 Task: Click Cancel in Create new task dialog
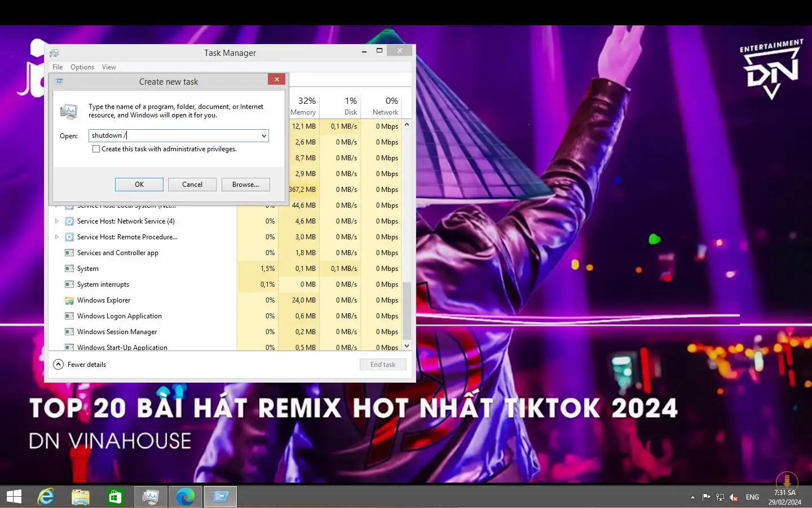pos(192,185)
